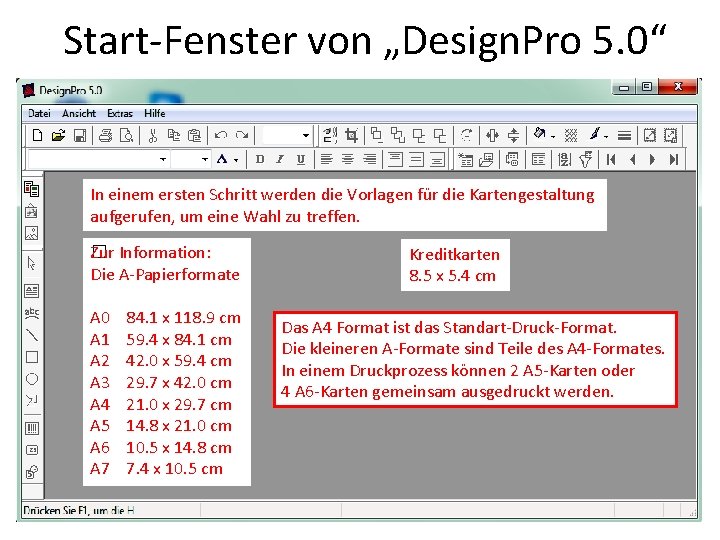Align text to middle vertically

coord(416,159)
